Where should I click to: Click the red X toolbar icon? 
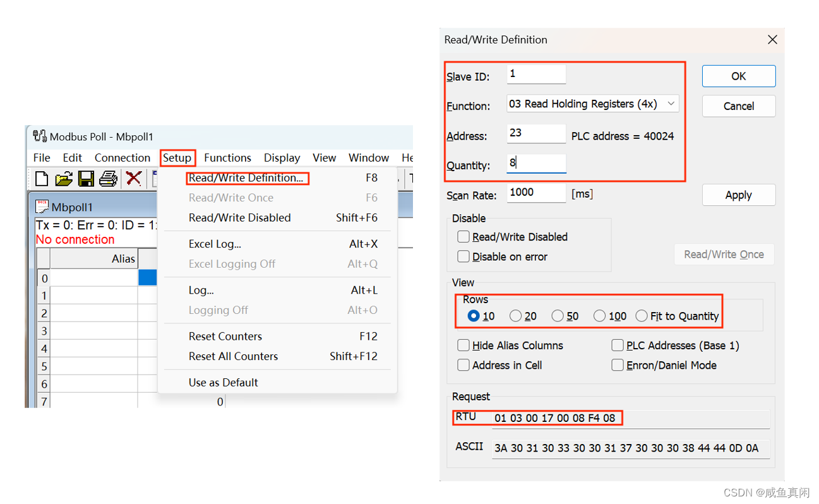(x=133, y=179)
